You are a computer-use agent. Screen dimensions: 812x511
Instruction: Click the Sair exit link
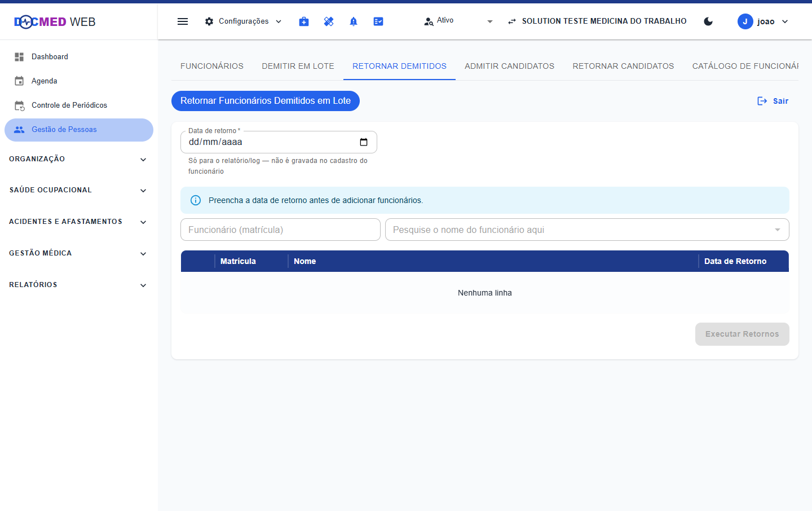pyautogui.click(x=773, y=101)
